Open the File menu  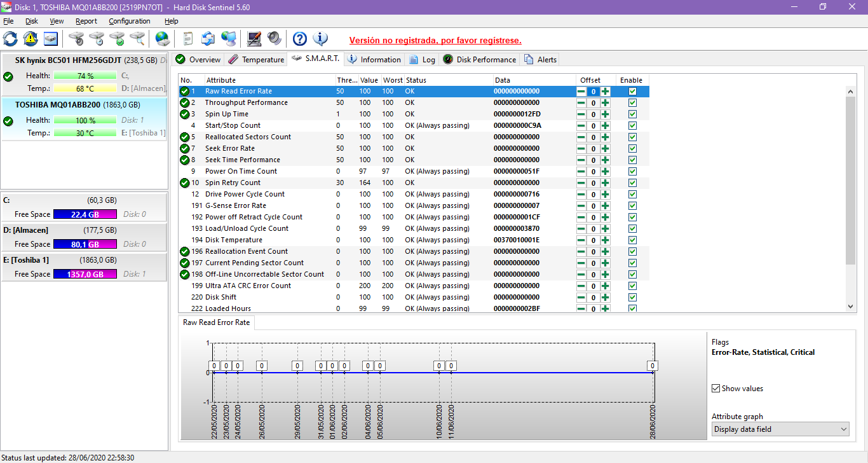(x=8, y=21)
